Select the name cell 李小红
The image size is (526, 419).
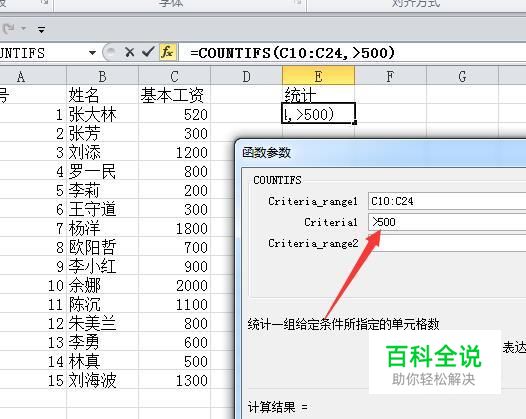coord(102,266)
